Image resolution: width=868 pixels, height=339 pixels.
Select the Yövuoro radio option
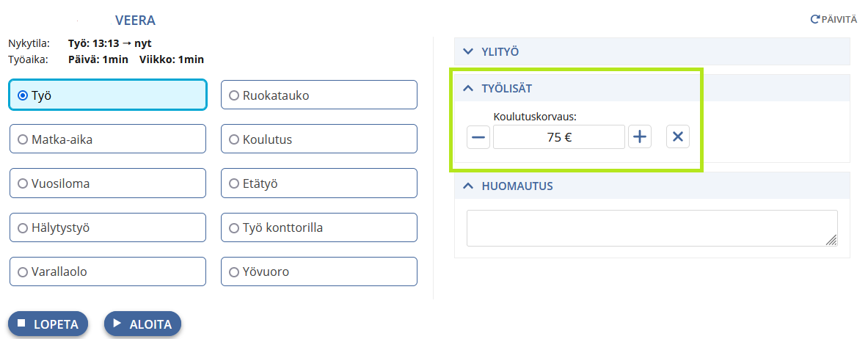coord(319,272)
